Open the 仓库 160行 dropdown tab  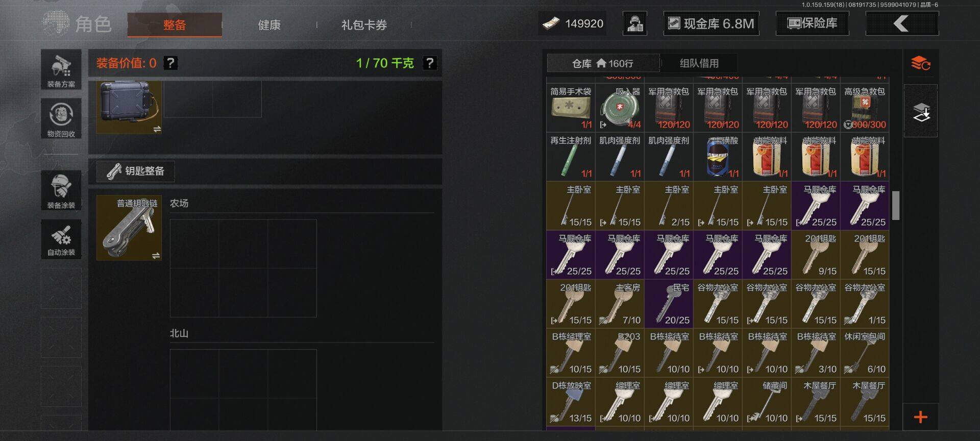pyautogui.click(x=603, y=63)
